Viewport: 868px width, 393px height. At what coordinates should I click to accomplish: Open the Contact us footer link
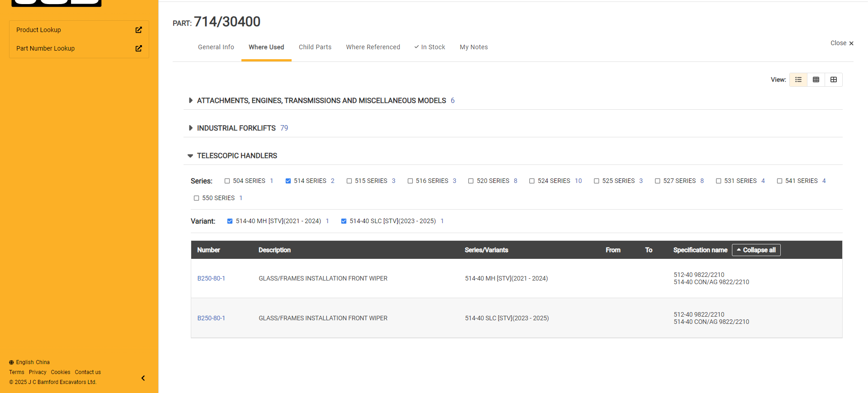tap(88, 372)
